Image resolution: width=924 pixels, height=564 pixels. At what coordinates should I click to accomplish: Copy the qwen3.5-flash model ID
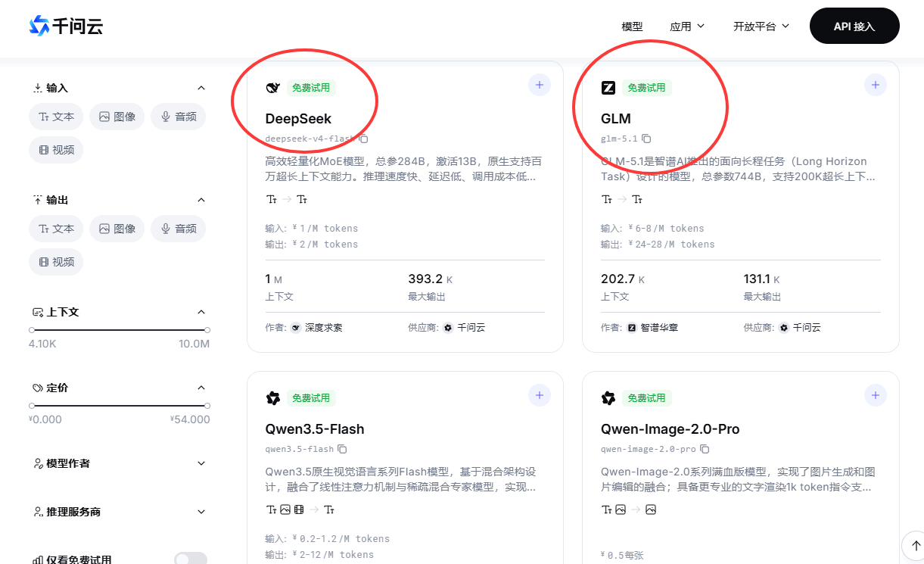point(342,449)
